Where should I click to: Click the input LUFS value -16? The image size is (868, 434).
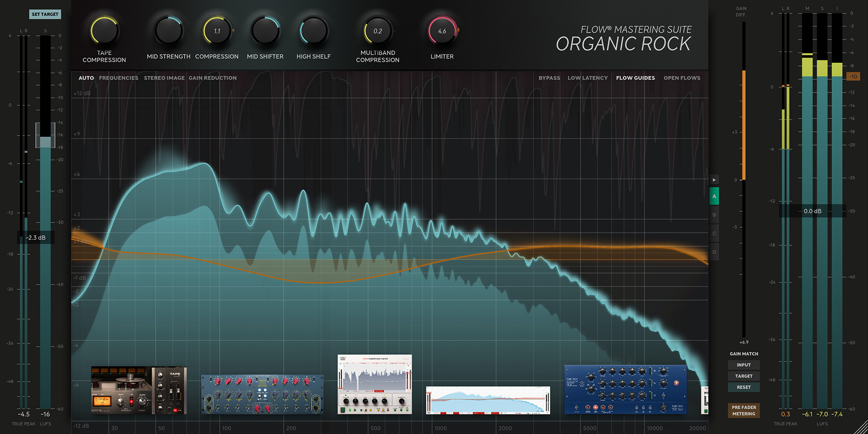click(45, 414)
